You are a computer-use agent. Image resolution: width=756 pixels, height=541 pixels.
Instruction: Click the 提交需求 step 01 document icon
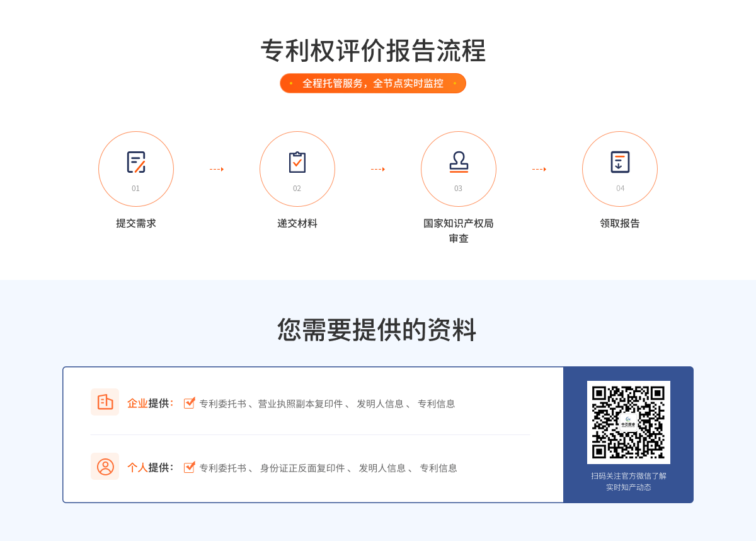click(136, 162)
